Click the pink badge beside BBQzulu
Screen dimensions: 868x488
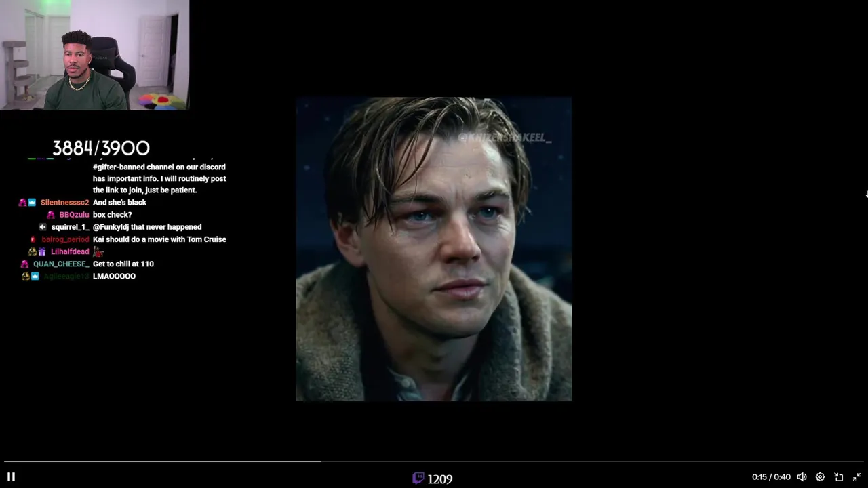pos(51,215)
